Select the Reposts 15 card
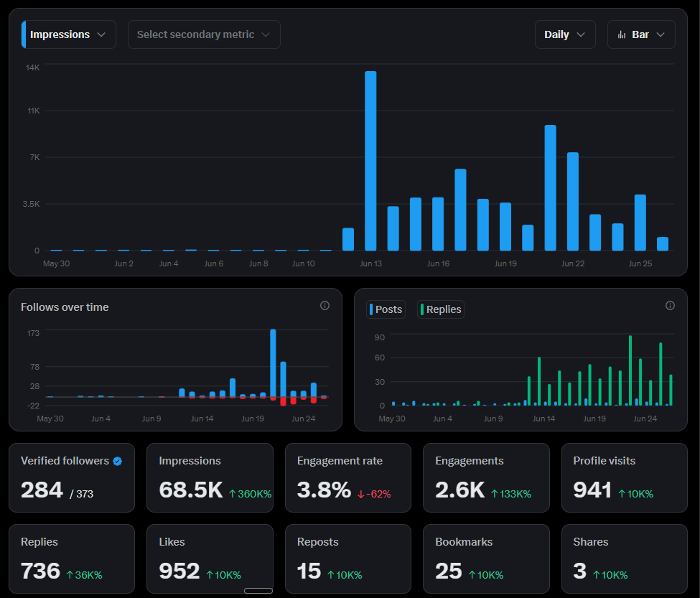 348,559
